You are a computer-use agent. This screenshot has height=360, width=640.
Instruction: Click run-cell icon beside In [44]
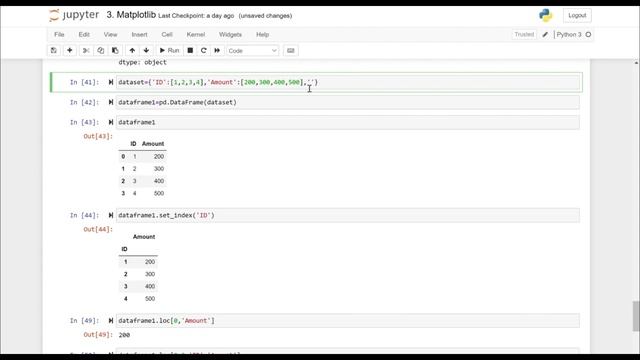(x=111, y=215)
